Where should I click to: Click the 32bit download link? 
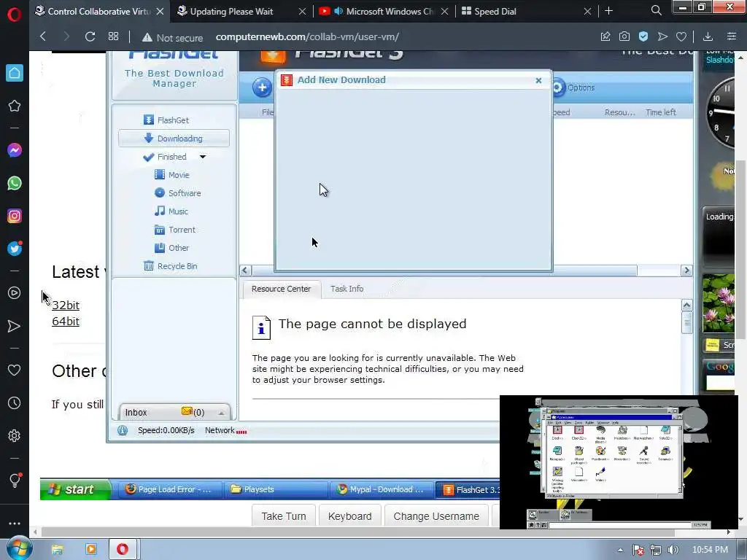[66, 306]
